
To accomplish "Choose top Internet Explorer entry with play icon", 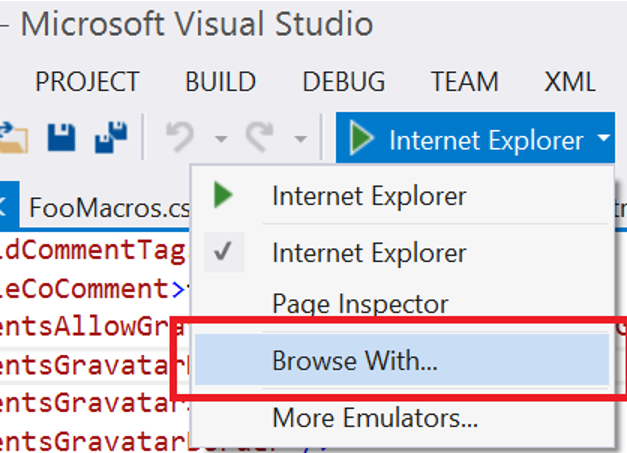I will (404, 196).
